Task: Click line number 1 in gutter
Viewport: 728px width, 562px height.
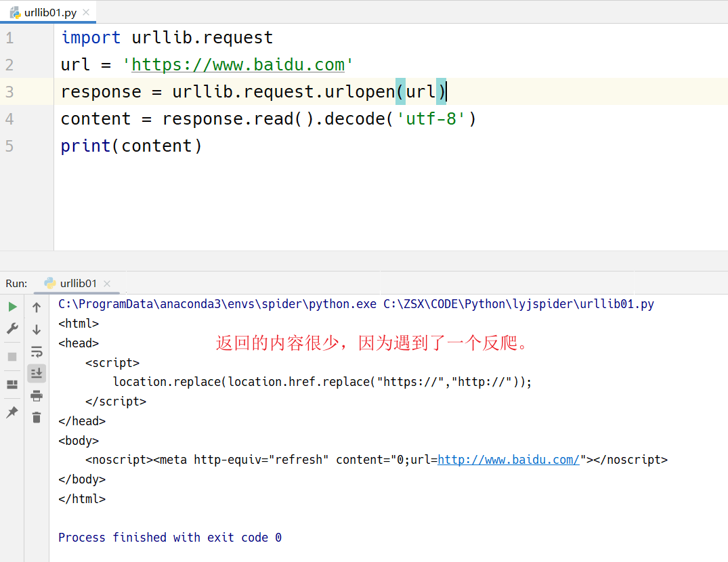Action: tap(9, 38)
